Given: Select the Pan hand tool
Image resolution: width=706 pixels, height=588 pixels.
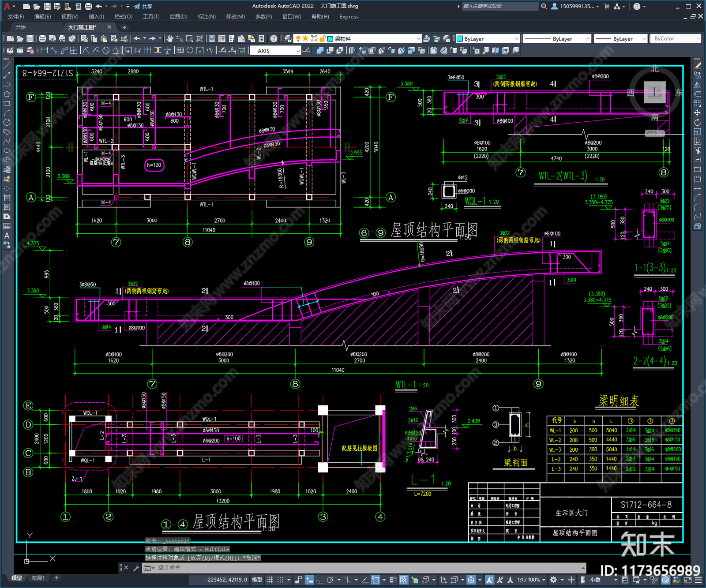Looking at the screenshot, I should coord(170,39).
